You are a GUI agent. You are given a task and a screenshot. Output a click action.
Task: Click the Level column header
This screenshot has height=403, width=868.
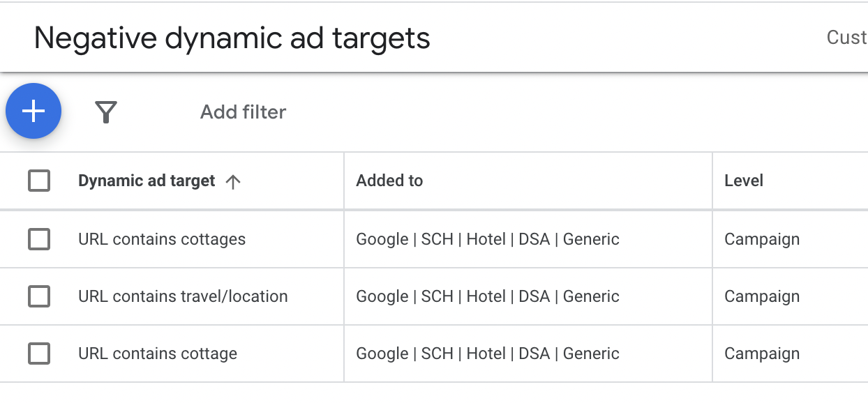744,181
